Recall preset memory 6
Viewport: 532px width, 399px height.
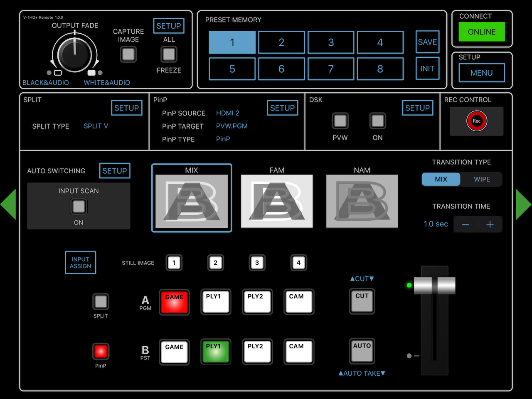tap(281, 69)
